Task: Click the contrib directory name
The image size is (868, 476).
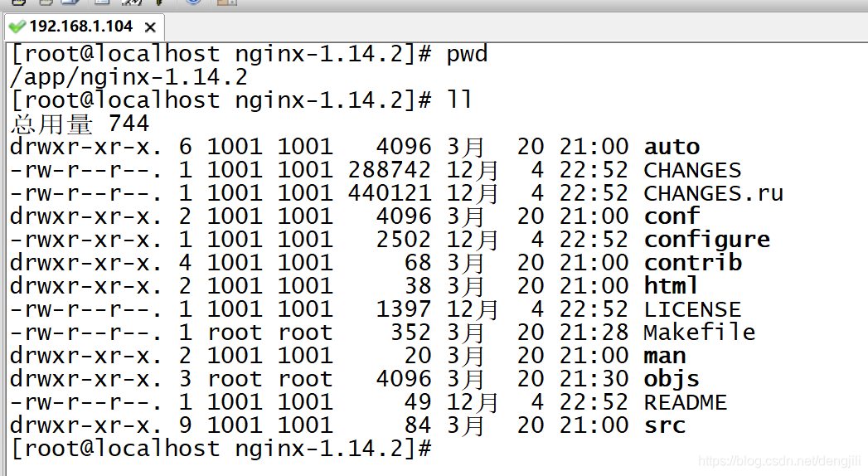Action: tap(693, 263)
